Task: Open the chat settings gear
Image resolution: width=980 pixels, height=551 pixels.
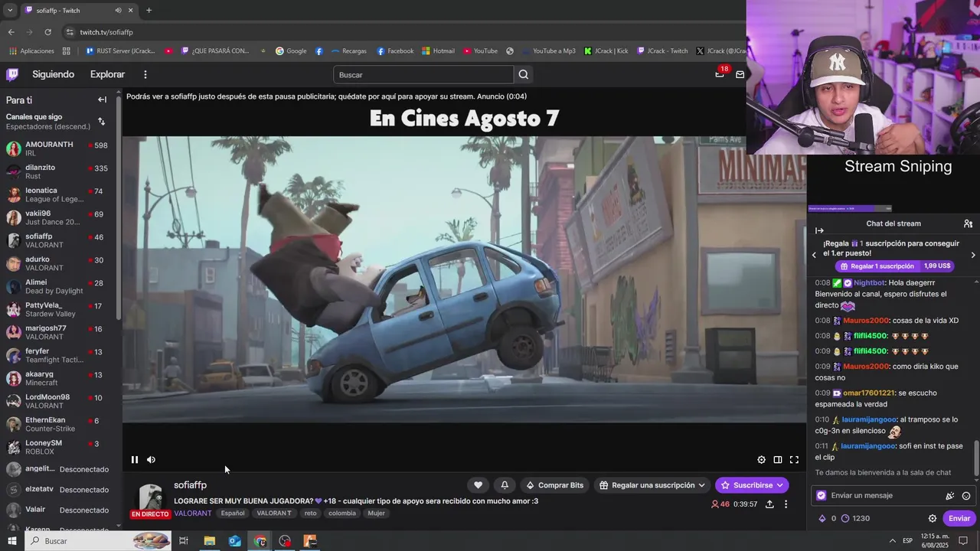Action: click(x=932, y=518)
